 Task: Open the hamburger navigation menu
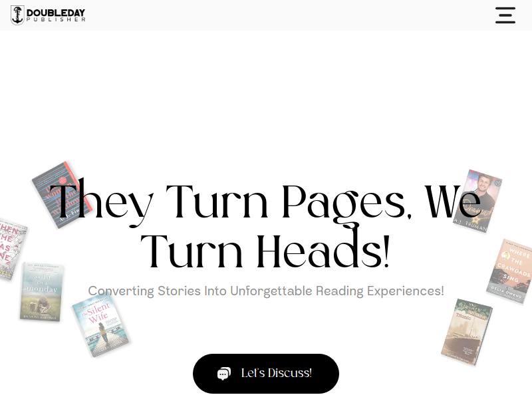coord(505,15)
